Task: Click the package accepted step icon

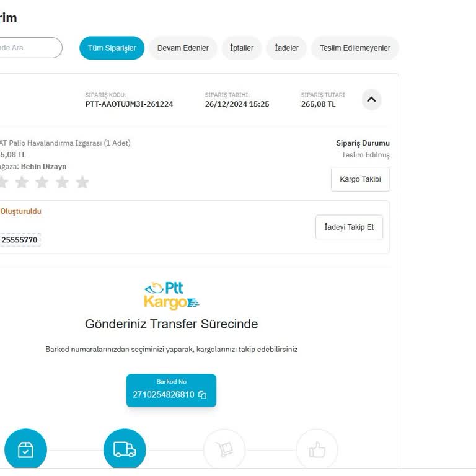Action: [25, 449]
